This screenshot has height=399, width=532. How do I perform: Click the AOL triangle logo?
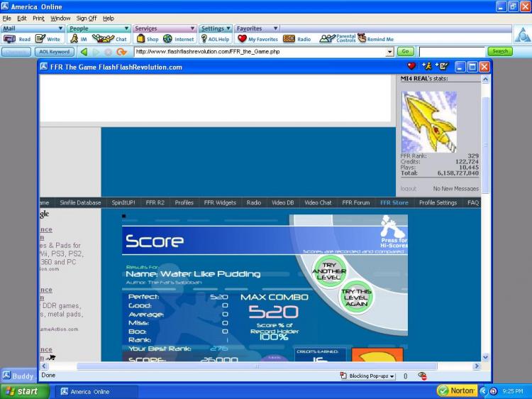click(523, 35)
